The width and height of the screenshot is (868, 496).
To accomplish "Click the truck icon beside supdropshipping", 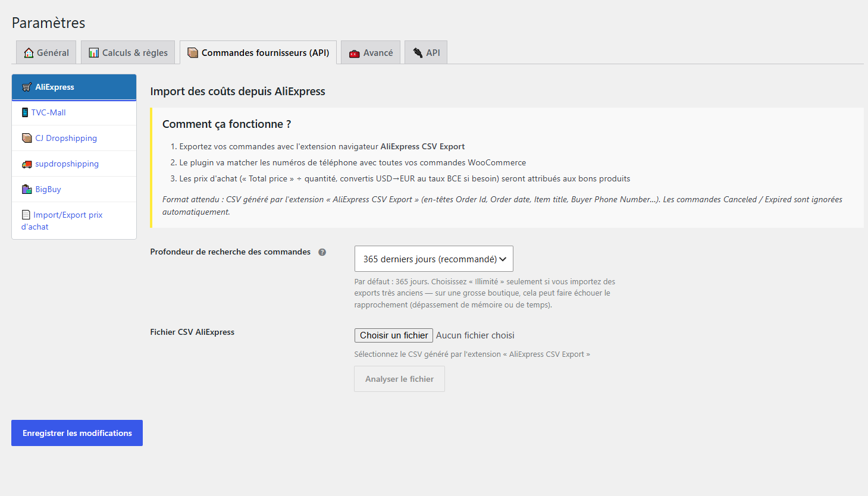I will coord(27,164).
